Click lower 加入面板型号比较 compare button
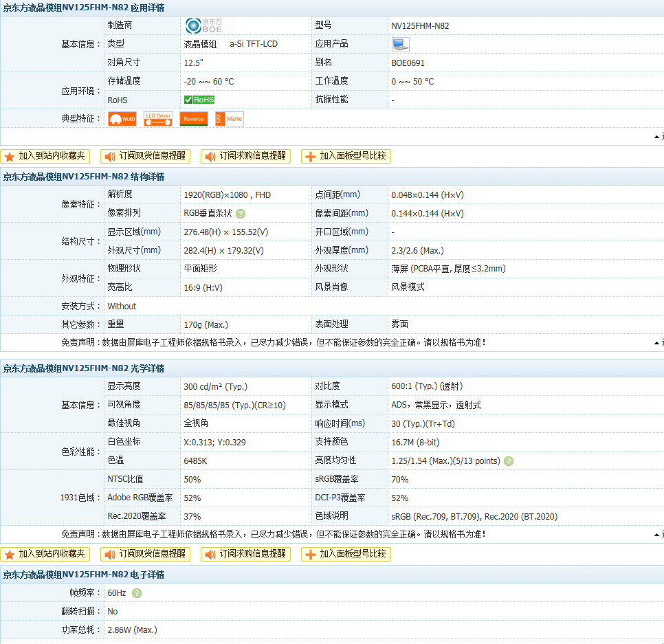 coord(346,554)
